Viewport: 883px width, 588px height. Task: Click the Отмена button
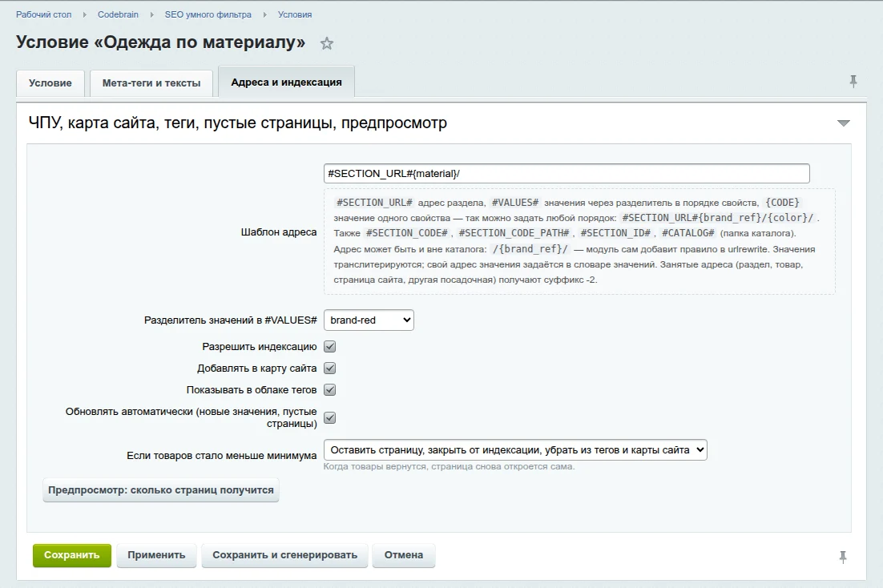[x=404, y=555]
